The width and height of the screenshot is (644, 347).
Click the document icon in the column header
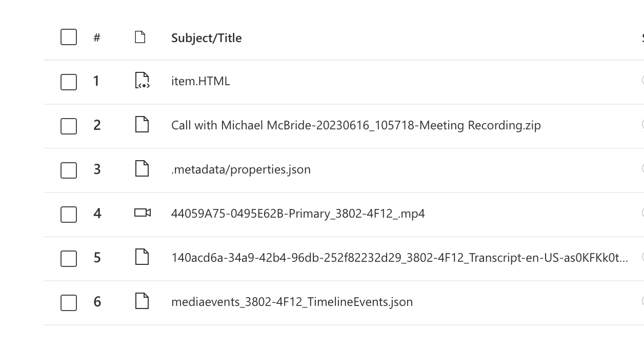point(140,37)
